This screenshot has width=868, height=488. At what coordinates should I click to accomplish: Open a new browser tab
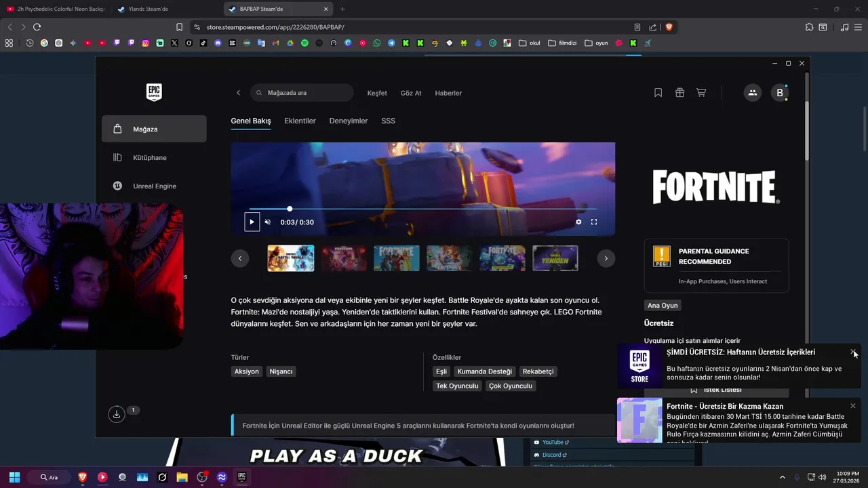tap(342, 9)
